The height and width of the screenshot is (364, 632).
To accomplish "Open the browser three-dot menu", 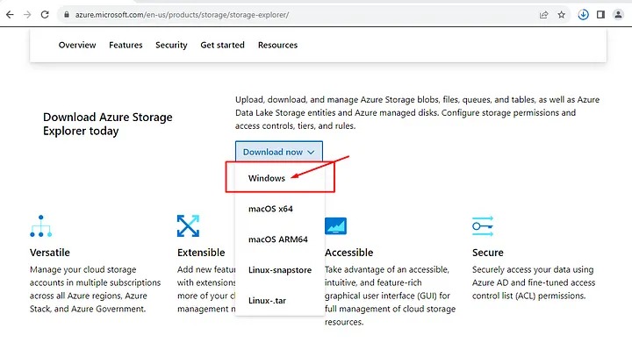I will pos(619,14).
